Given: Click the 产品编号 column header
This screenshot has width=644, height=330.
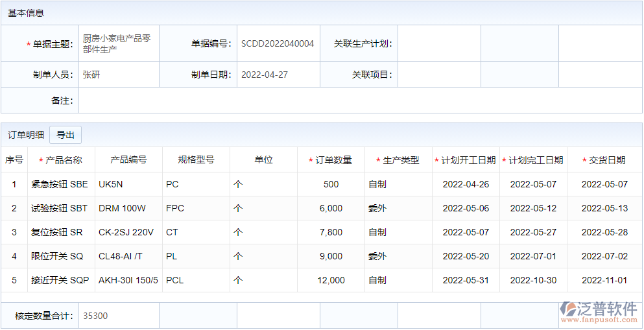Looking at the screenshot, I should tap(128, 160).
